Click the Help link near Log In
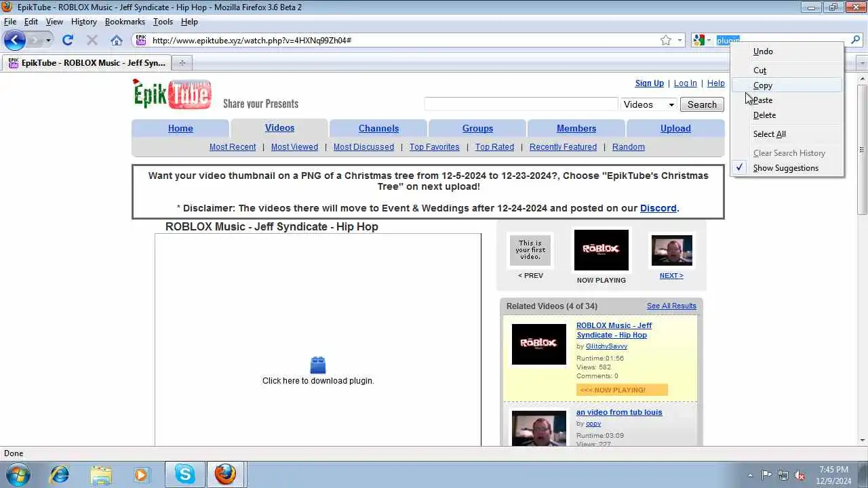 716,83
